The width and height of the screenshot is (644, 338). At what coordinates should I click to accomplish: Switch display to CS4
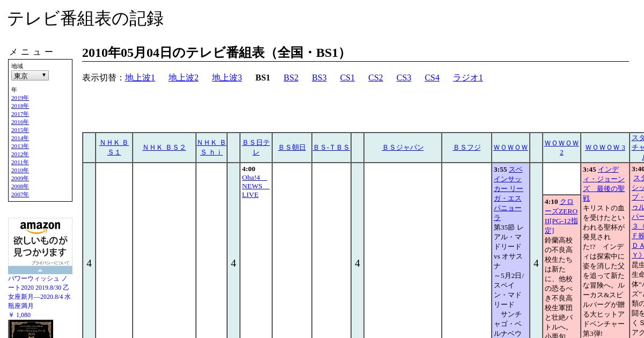click(432, 78)
